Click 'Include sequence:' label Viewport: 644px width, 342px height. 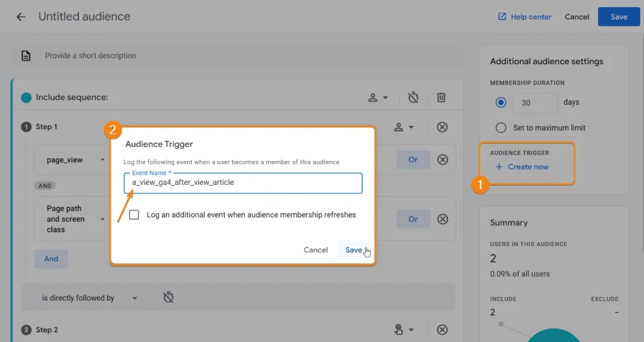pyautogui.click(x=72, y=97)
